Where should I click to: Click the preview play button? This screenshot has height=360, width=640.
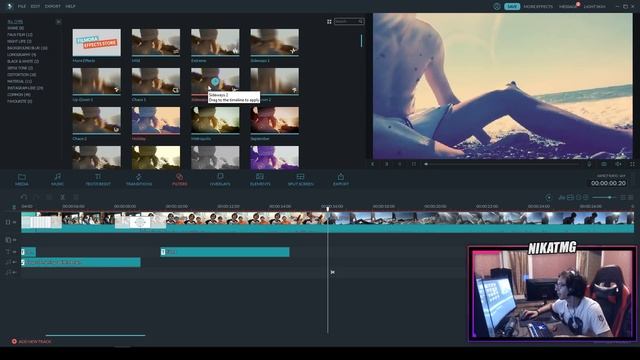pyautogui.click(x=386, y=164)
